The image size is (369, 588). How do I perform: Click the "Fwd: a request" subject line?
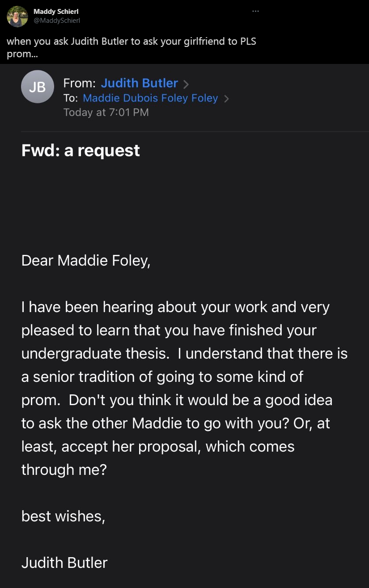pyautogui.click(x=81, y=150)
